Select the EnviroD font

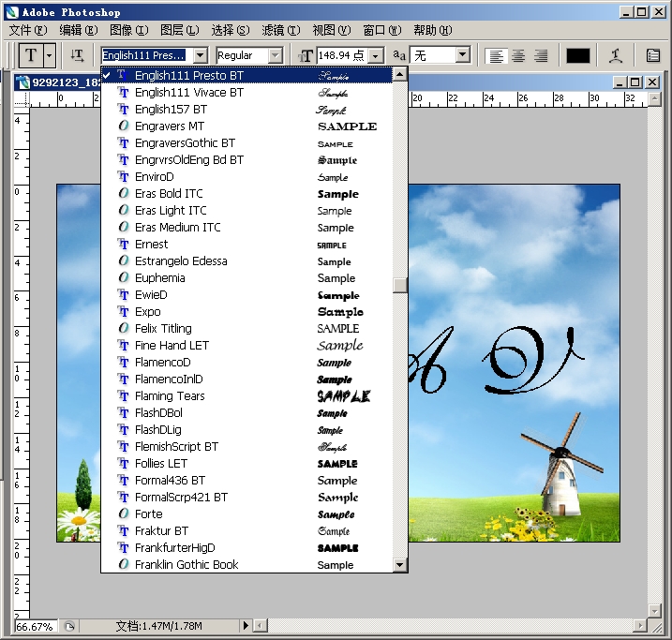click(x=246, y=177)
